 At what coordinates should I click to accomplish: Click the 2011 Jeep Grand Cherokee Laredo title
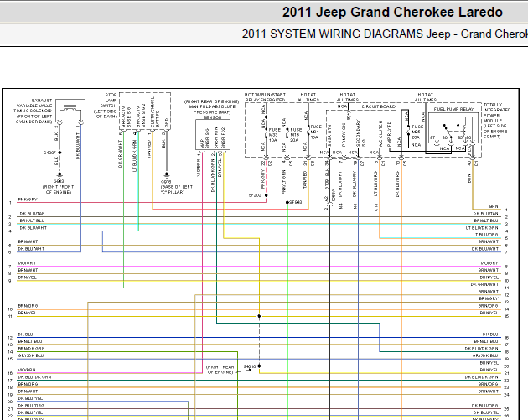tap(392, 12)
